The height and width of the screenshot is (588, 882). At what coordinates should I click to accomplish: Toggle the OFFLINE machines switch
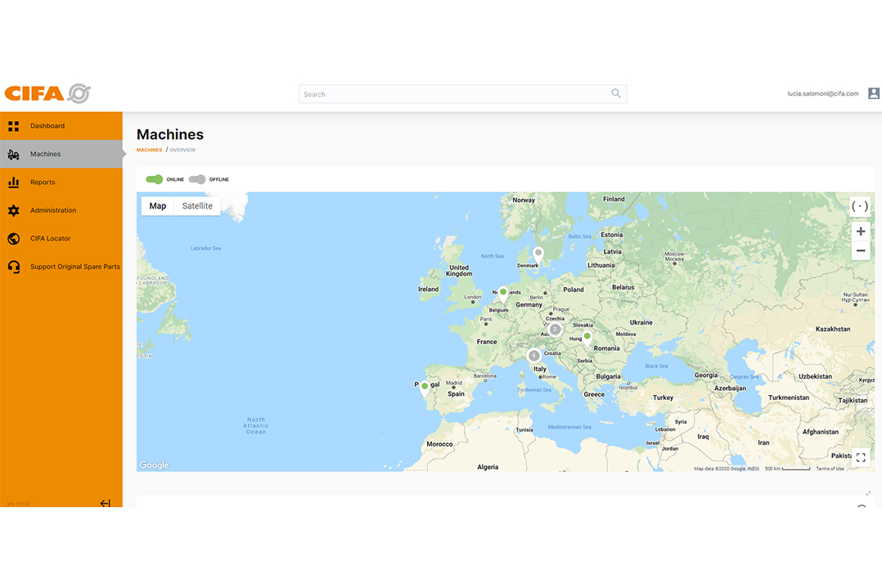pos(197,180)
